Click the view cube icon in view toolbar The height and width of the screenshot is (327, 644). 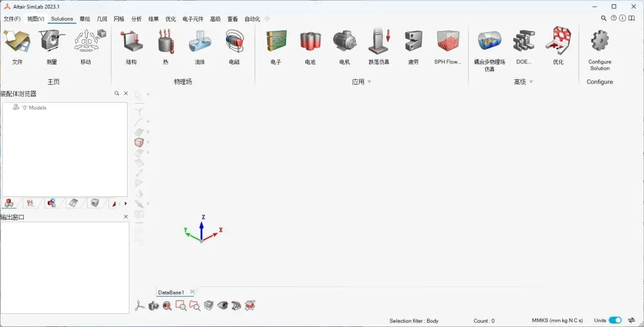click(x=209, y=306)
